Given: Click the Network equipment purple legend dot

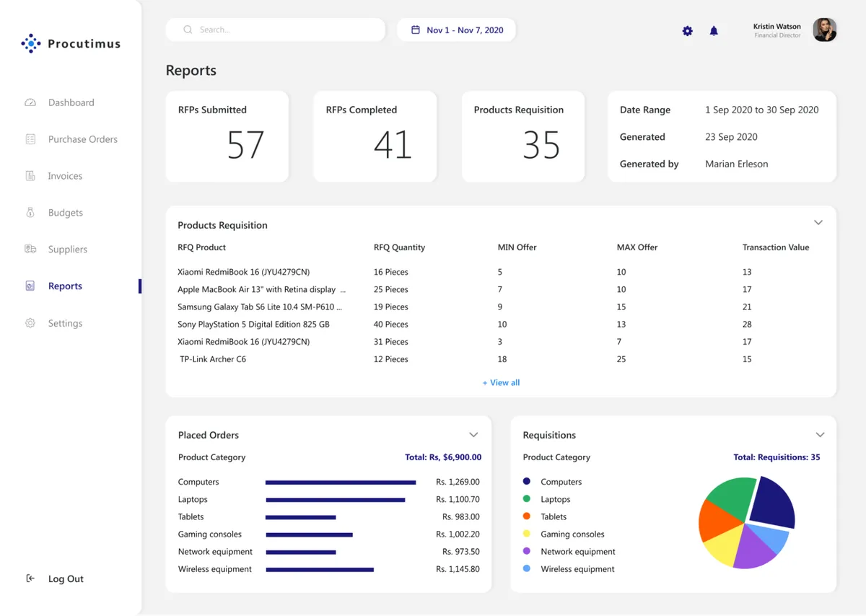Looking at the screenshot, I should (527, 551).
